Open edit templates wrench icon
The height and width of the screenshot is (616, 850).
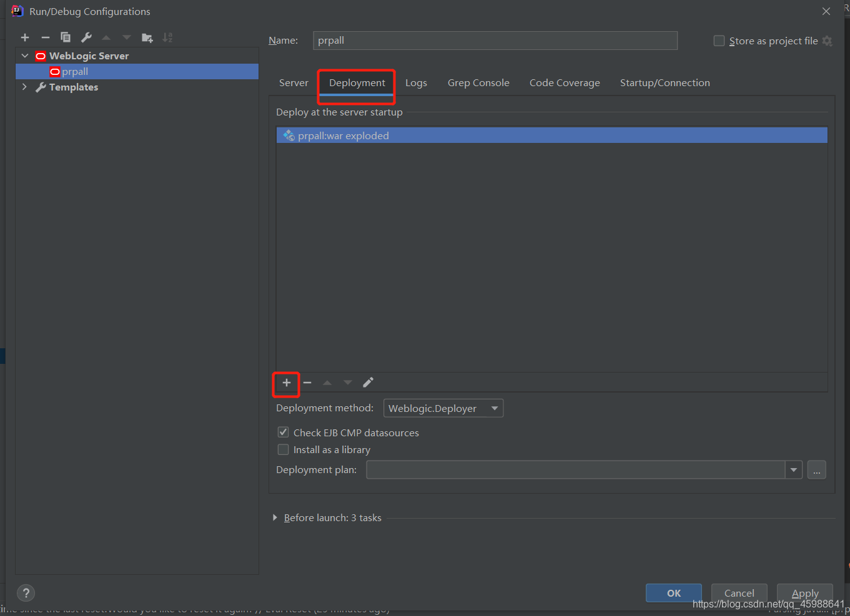point(86,37)
